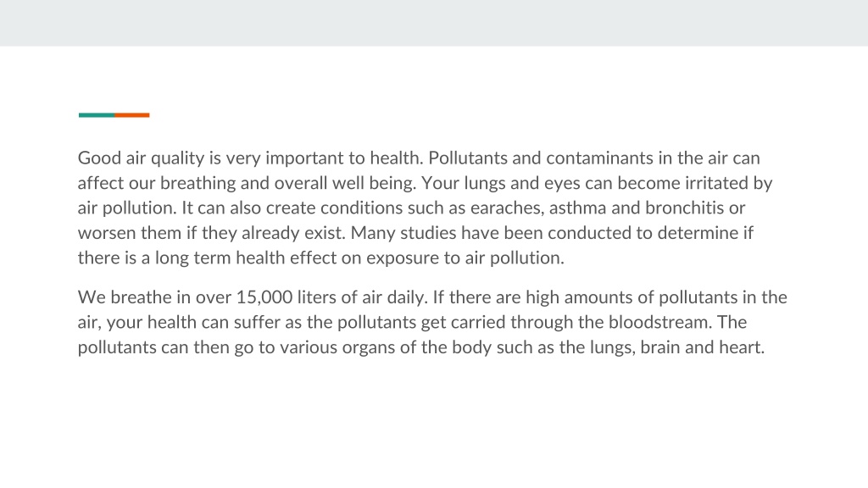Click the word "bronchitis" in the paragraph
868x488 pixels.
pos(684,208)
